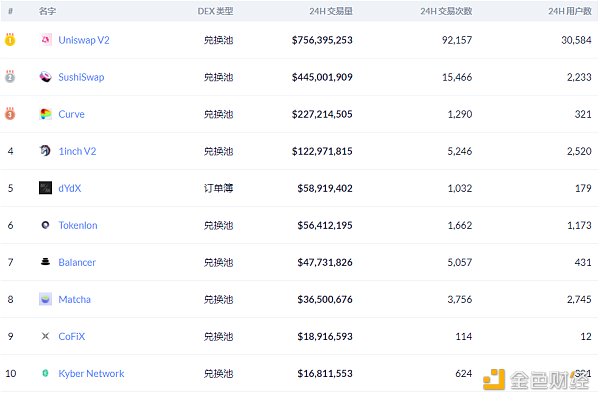The height and width of the screenshot is (401, 600).
Task: Click the 179 users value
Action: pyautogui.click(x=583, y=188)
